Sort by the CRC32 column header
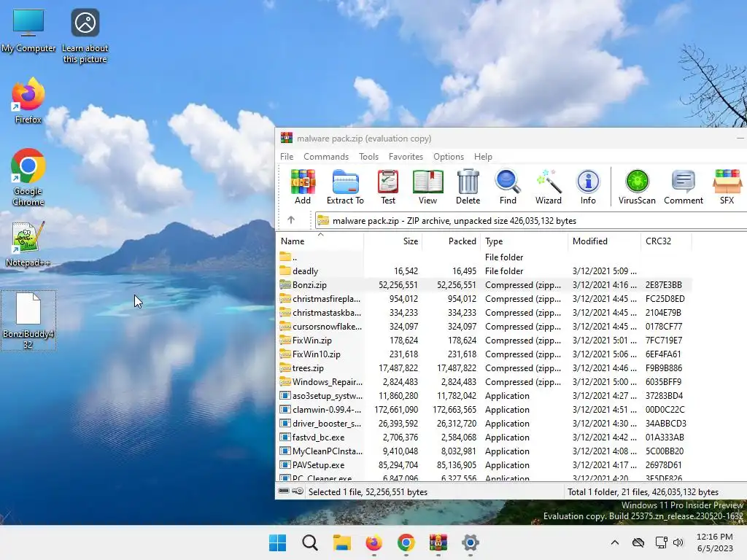The width and height of the screenshot is (747, 560). point(666,241)
